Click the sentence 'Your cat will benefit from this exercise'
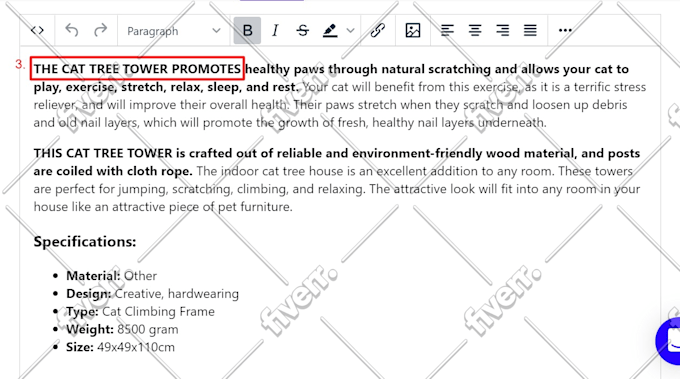Image resolution: width=680 pixels, height=379 pixels. click(411, 87)
